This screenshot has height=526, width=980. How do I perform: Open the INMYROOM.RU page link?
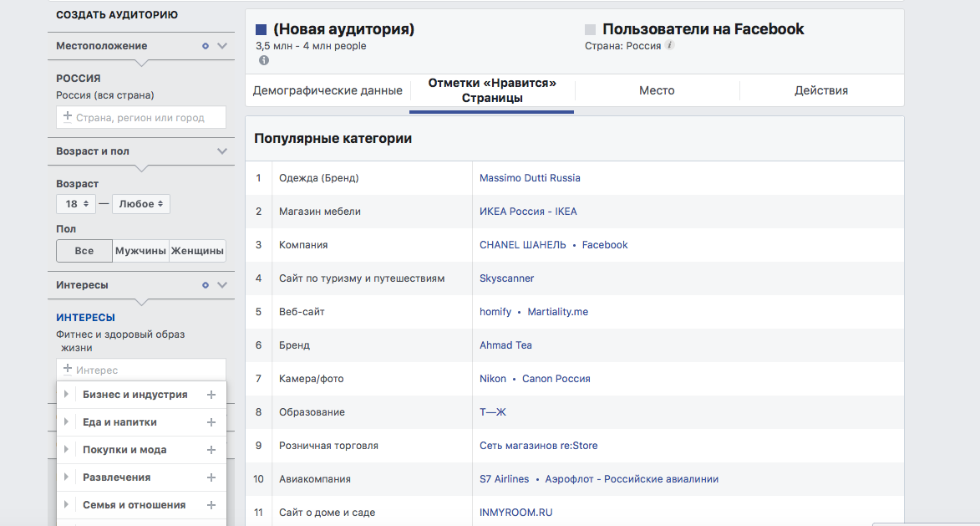point(515,513)
